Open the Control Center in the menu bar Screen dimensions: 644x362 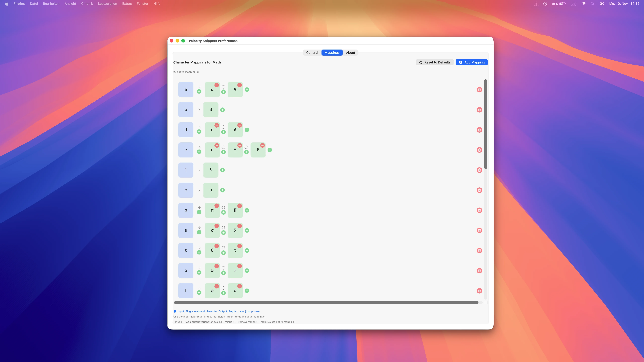602,4
